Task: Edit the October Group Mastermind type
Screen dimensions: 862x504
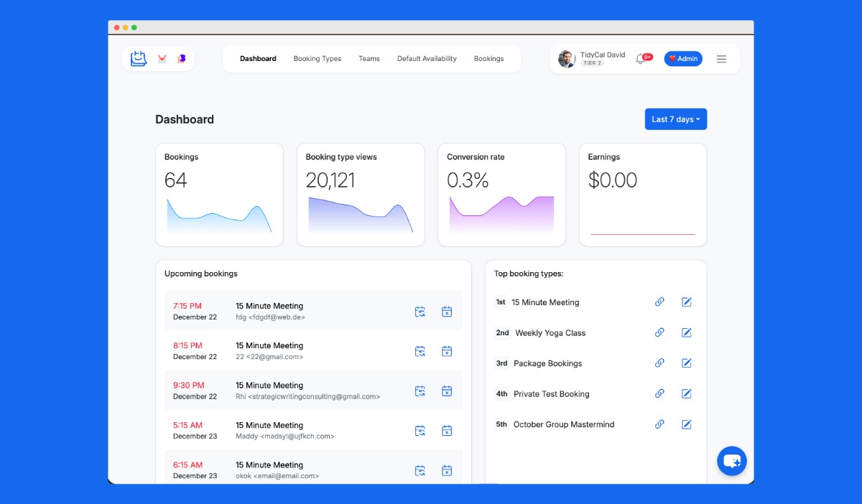Action: pyautogui.click(x=687, y=424)
